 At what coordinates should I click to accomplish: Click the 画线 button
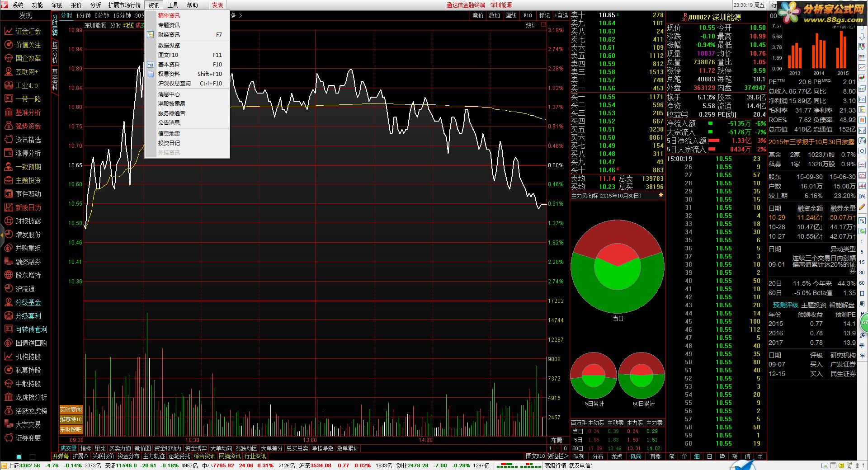pos(511,15)
